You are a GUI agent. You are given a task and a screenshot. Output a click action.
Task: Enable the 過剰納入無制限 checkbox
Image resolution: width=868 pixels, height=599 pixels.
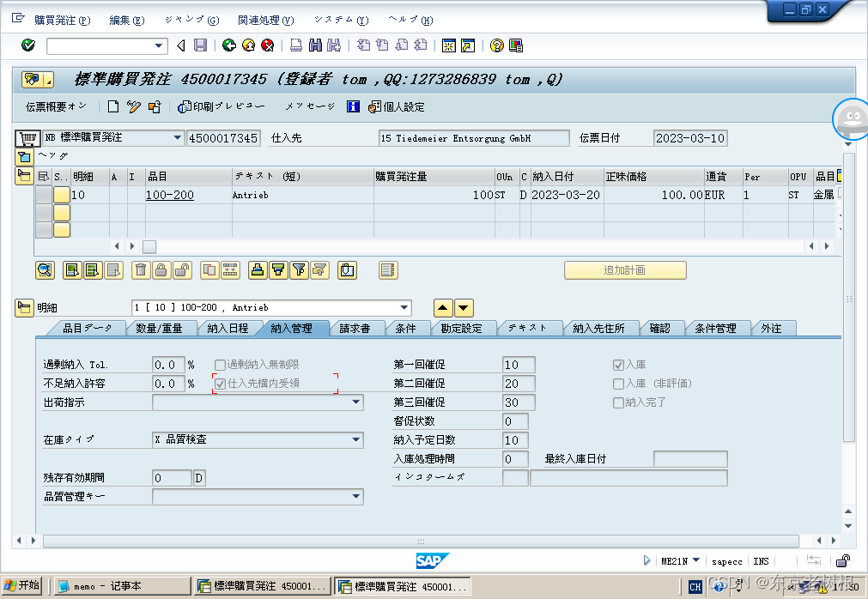coord(220,364)
